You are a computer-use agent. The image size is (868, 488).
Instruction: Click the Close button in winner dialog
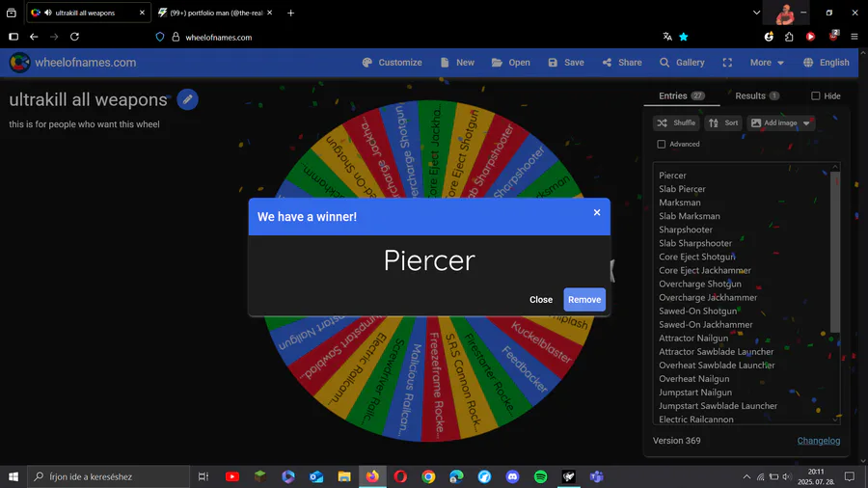pyautogui.click(x=541, y=299)
